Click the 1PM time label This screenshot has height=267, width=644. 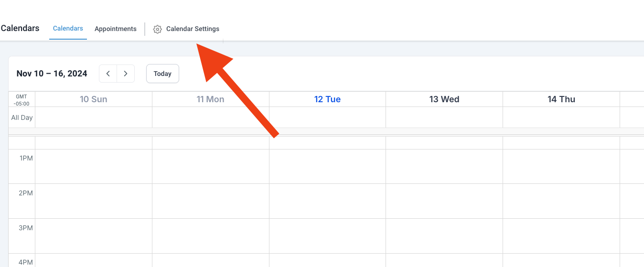click(26, 158)
